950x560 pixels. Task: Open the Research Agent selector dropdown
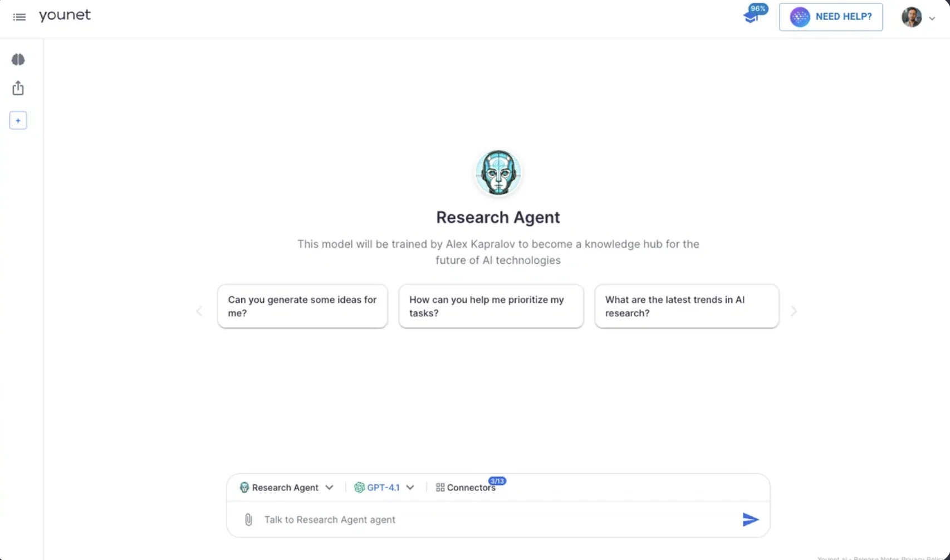point(286,488)
